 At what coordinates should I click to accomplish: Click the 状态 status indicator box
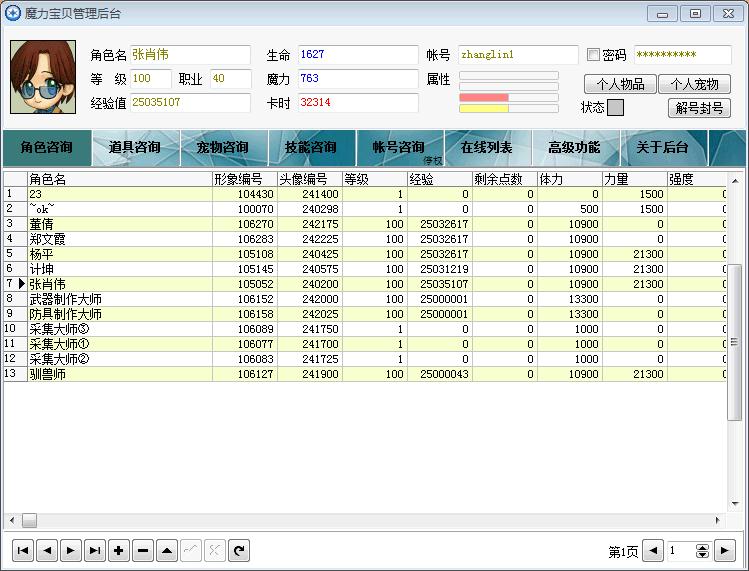pyautogui.click(x=615, y=108)
